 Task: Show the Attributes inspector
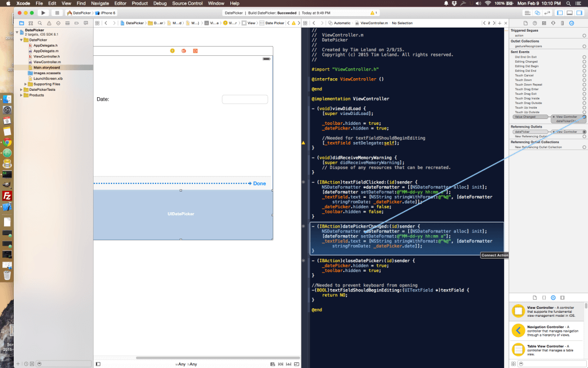coord(553,23)
